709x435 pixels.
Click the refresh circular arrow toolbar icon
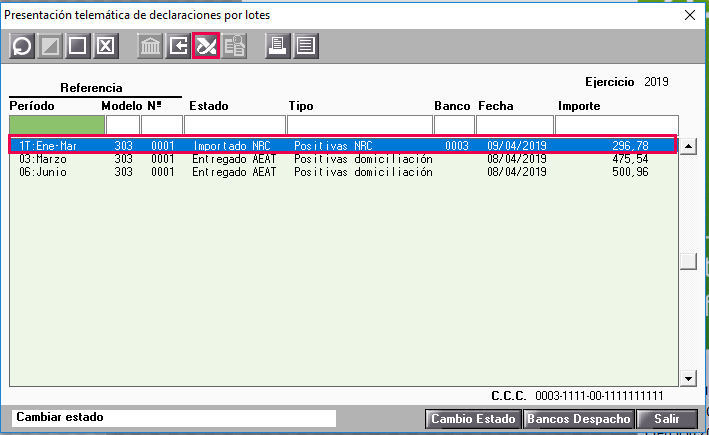(22, 46)
